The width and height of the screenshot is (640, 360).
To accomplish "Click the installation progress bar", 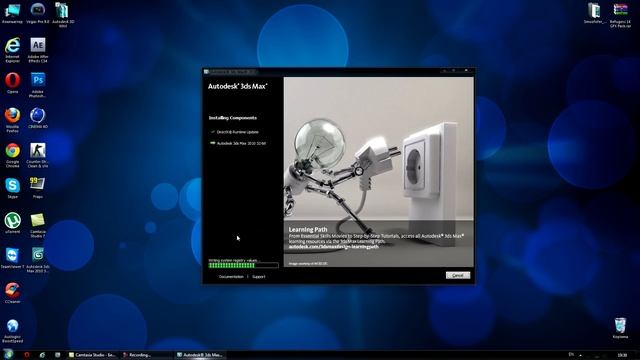I will [x=243, y=265].
